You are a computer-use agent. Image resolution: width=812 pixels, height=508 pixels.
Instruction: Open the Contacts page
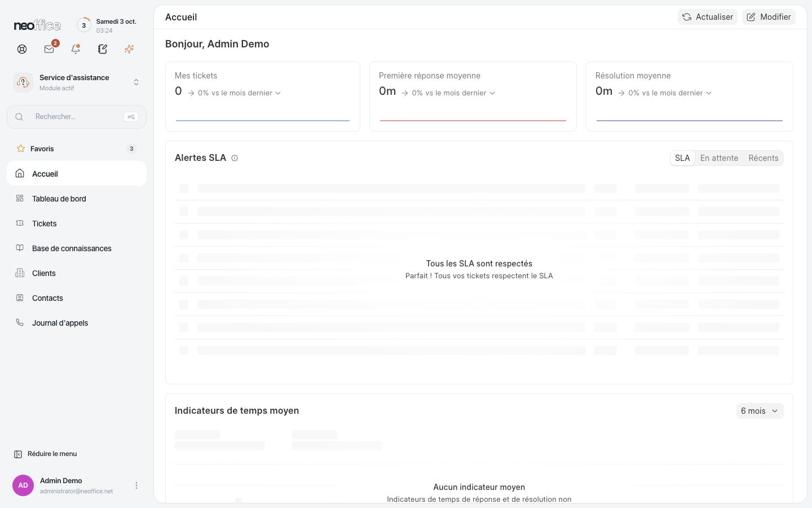click(x=77, y=298)
